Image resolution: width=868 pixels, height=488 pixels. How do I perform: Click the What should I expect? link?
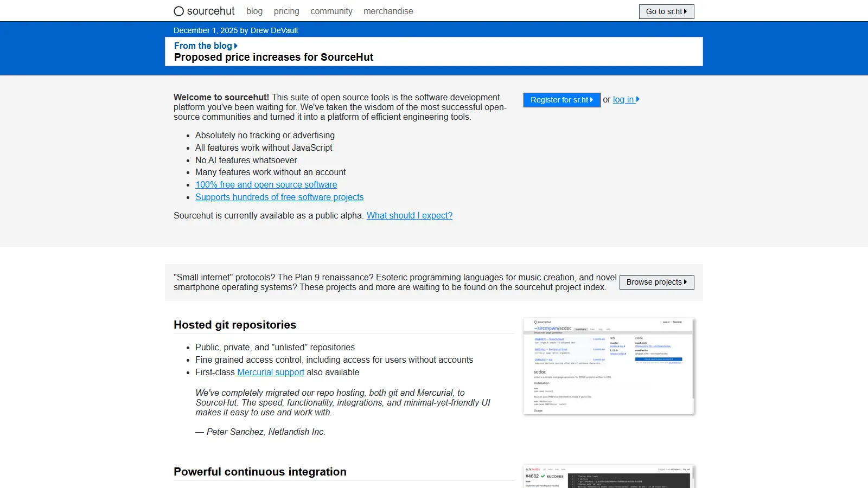coord(409,215)
